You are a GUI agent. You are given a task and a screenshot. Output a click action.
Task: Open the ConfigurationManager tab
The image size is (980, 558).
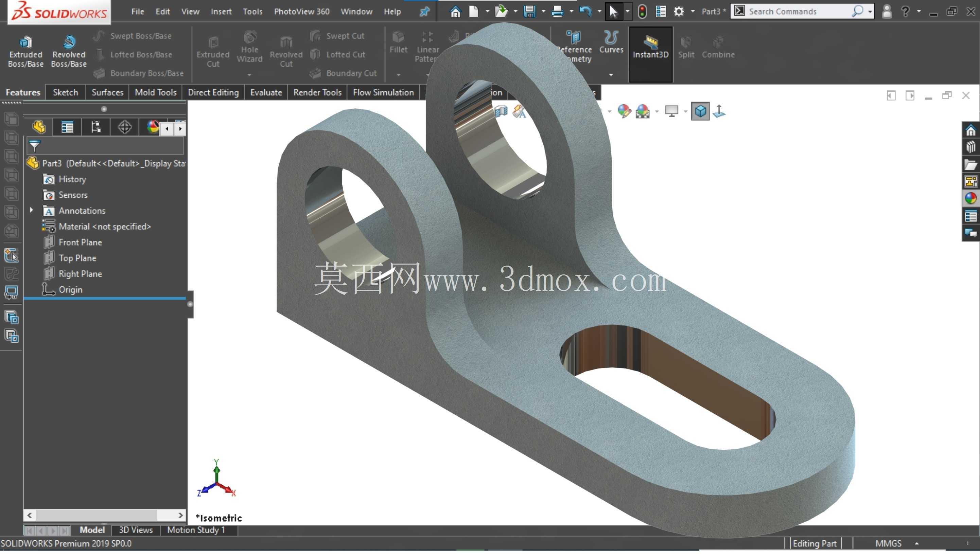(x=95, y=127)
